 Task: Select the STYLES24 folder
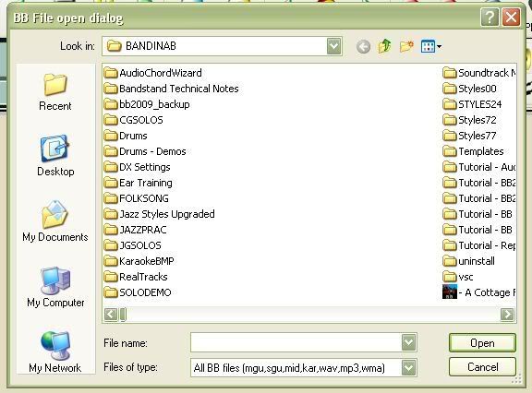[x=472, y=104]
